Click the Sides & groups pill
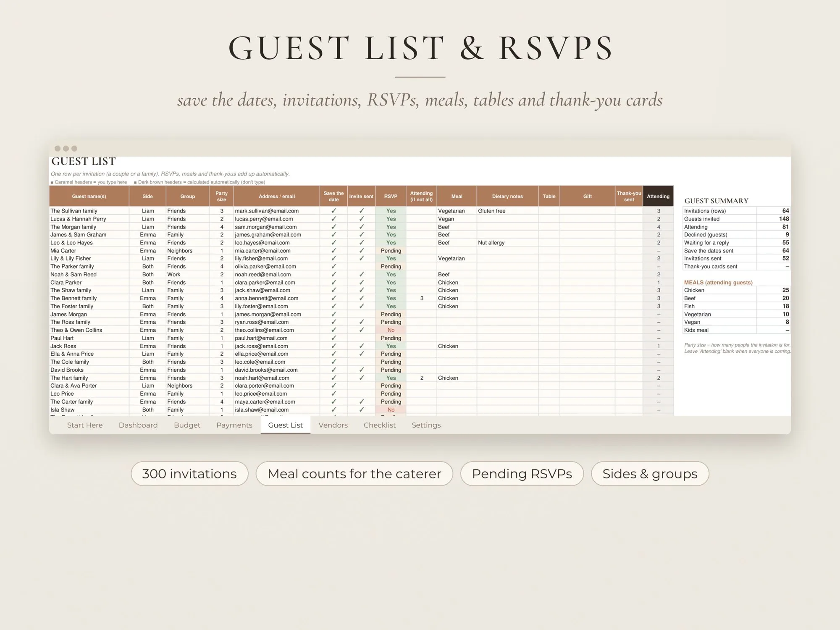The height and width of the screenshot is (630, 840). tap(650, 474)
